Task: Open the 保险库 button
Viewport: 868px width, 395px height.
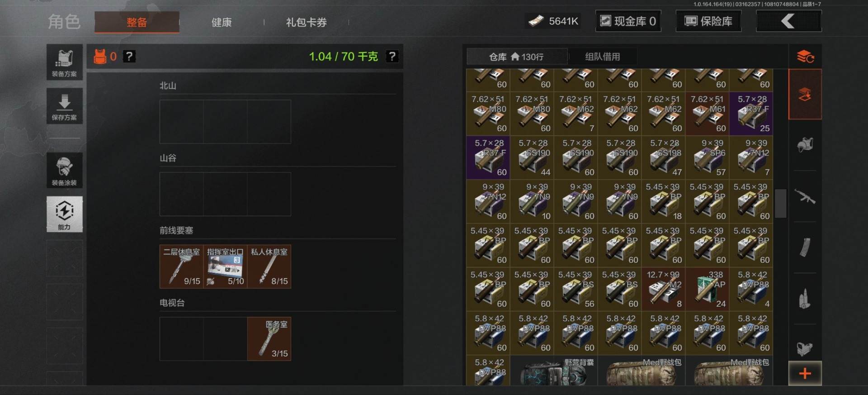Action: (708, 21)
